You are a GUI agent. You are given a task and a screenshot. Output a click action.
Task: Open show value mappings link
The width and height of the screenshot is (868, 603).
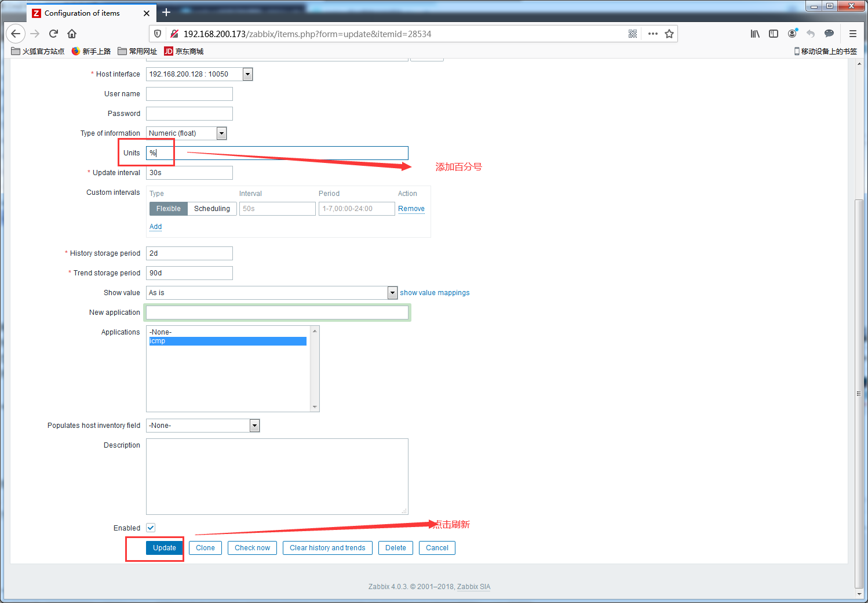tap(435, 293)
